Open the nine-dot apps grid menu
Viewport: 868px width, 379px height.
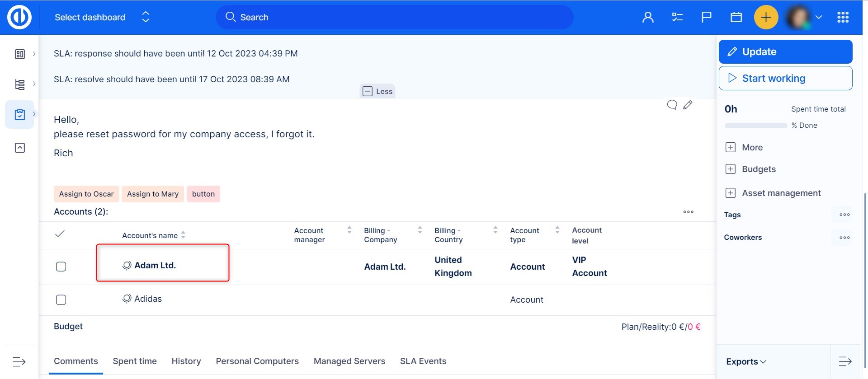(843, 17)
